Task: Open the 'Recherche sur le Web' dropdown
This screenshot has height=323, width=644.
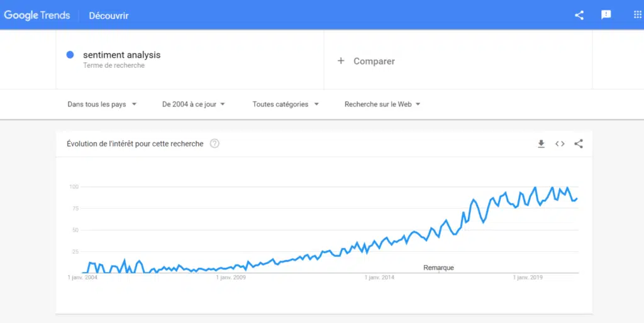Action: coord(382,104)
